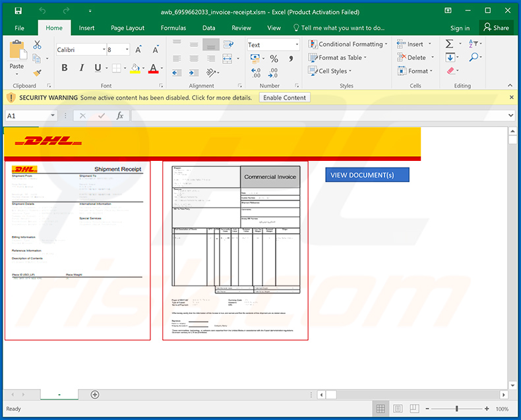Open the font size dropdown showing 8
Viewport: 521px width, 420px height.
coord(127,50)
